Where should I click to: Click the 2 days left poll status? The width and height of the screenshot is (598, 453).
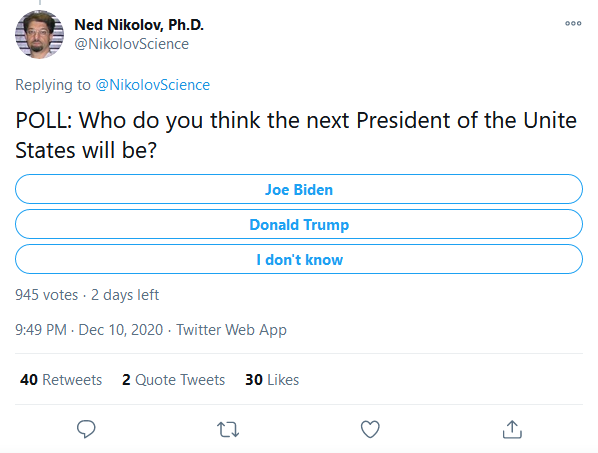125,295
